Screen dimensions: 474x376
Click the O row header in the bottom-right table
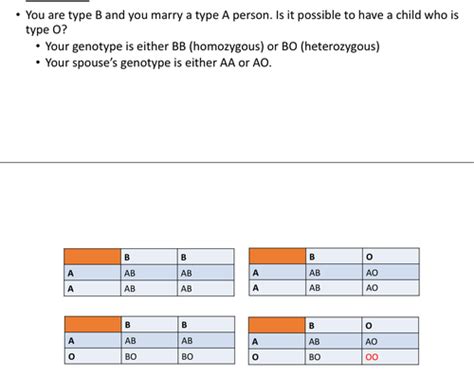[277, 357]
